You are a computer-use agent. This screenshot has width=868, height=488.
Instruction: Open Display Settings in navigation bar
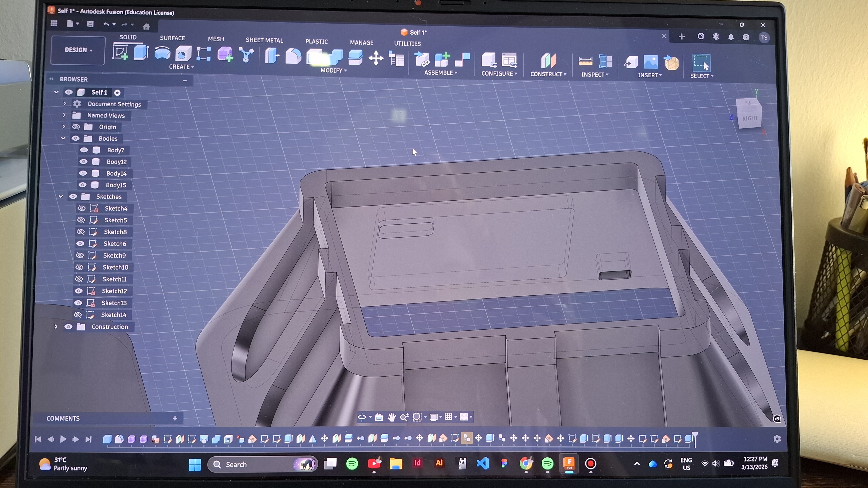pos(434,417)
